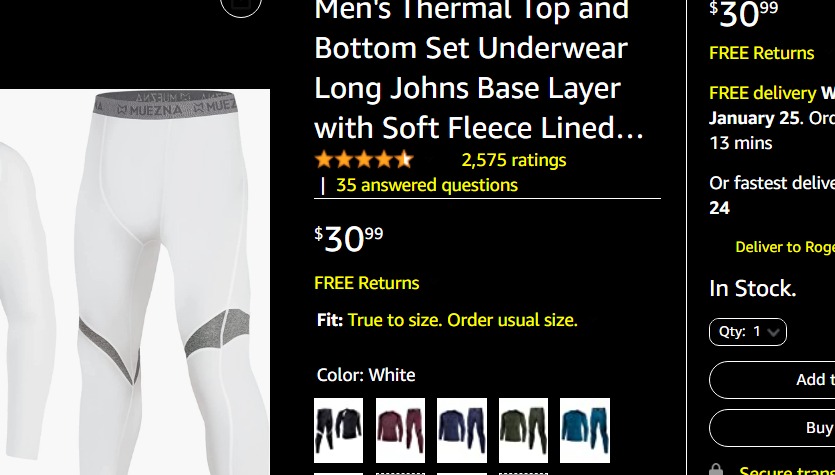The image size is (835, 475).
Task: Click the circular share icon above the product image
Action: (x=241, y=4)
